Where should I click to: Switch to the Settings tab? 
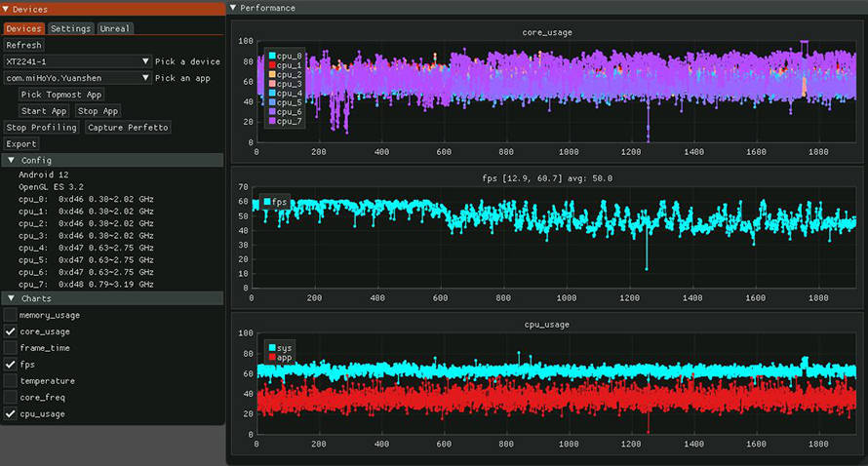70,28
